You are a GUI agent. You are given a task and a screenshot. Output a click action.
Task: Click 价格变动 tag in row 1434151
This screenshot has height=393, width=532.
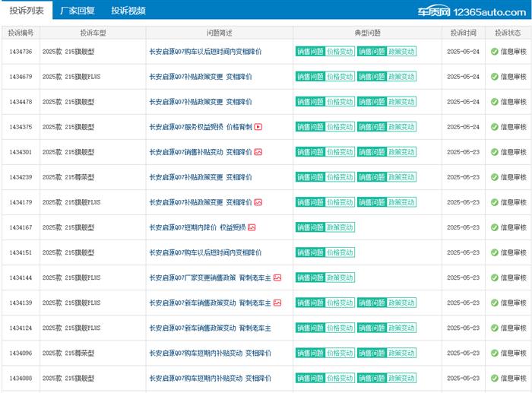(x=340, y=252)
